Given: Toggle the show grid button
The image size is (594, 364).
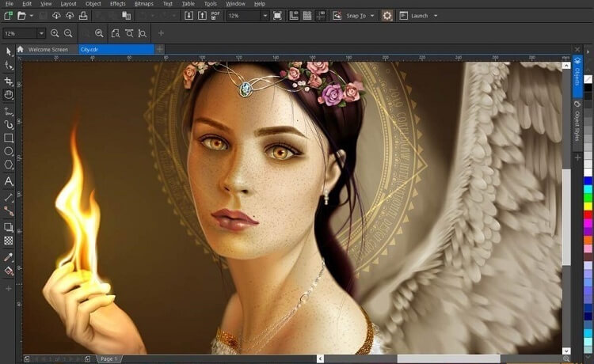Looking at the screenshot, I should click(x=307, y=15).
